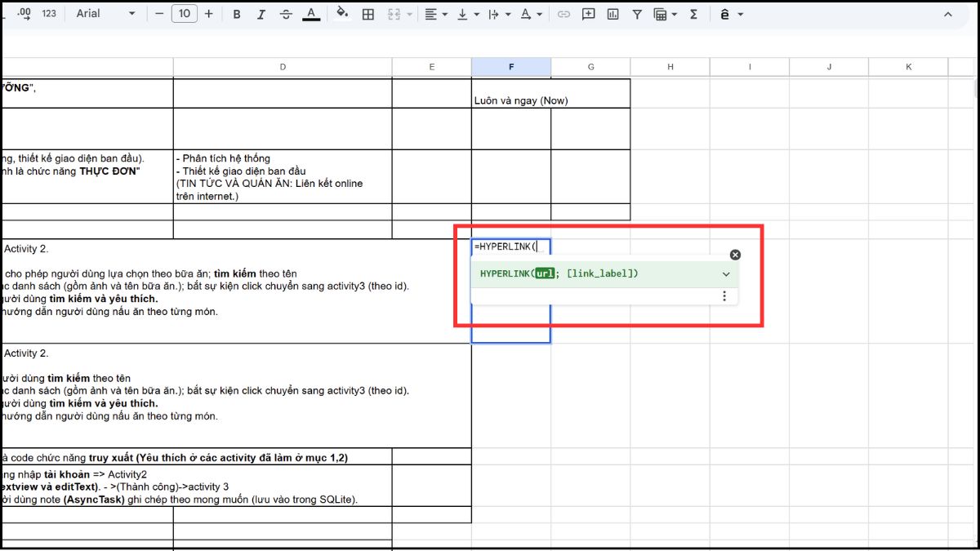Insert a chart
This screenshot has height=551, width=980.
612,14
